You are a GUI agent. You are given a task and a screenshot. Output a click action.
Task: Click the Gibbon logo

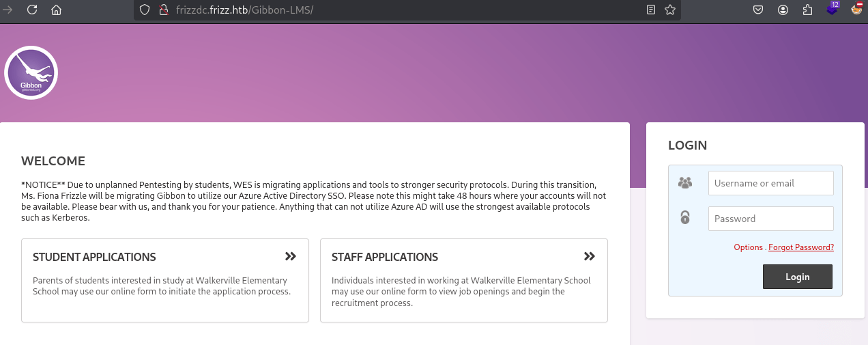pyautogui.click(x=31, y=72)
